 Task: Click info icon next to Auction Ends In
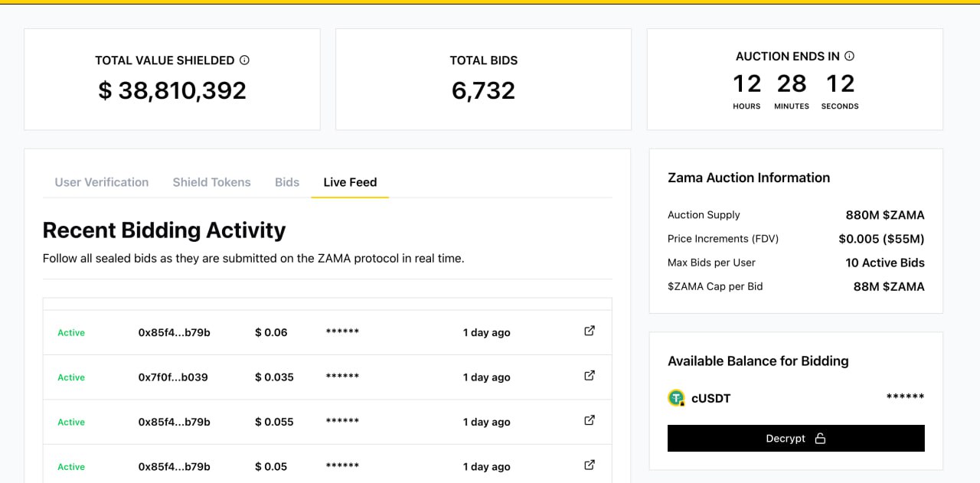click(849, 56)
